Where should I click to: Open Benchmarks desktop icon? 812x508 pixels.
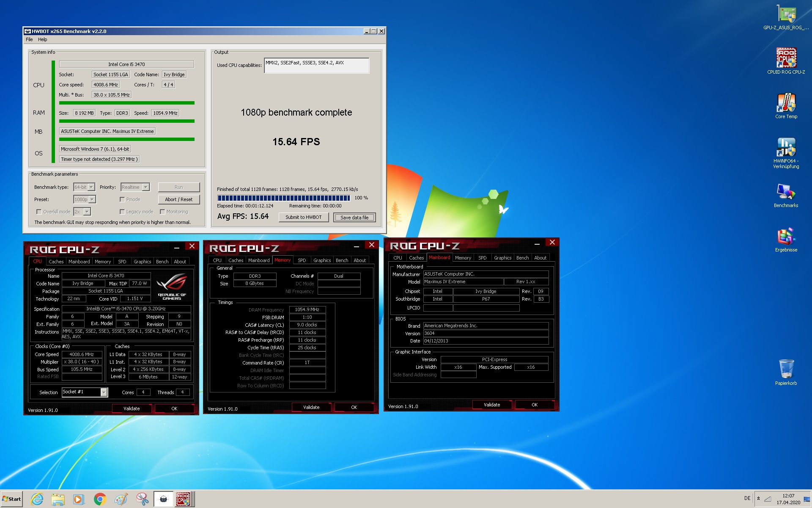[786, 195]
